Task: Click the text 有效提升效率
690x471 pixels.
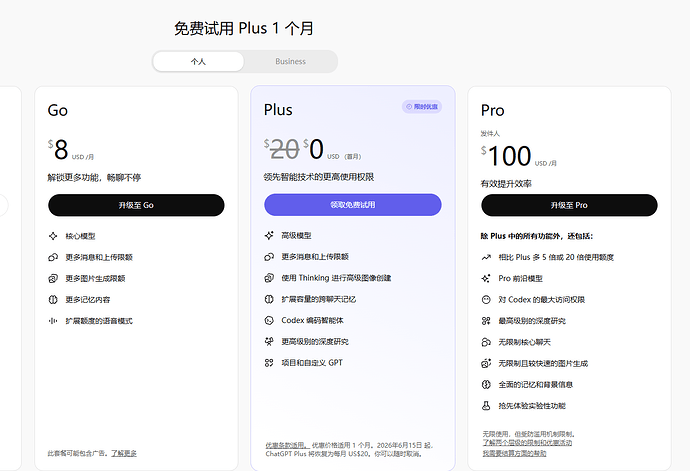Action: (506, 184)
